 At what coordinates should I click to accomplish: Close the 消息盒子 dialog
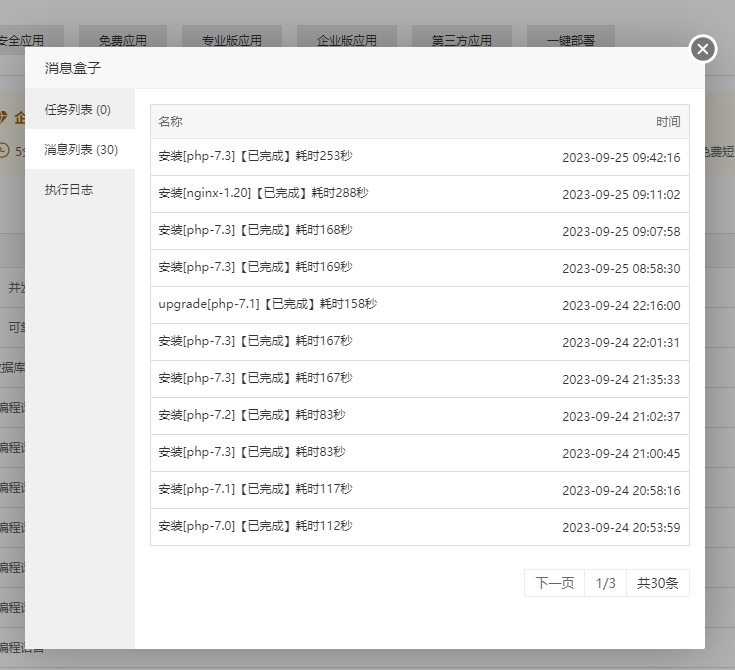point(703,49)
